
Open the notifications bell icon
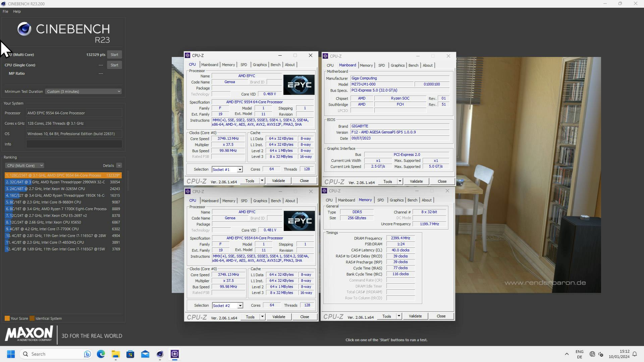(635, 354)
